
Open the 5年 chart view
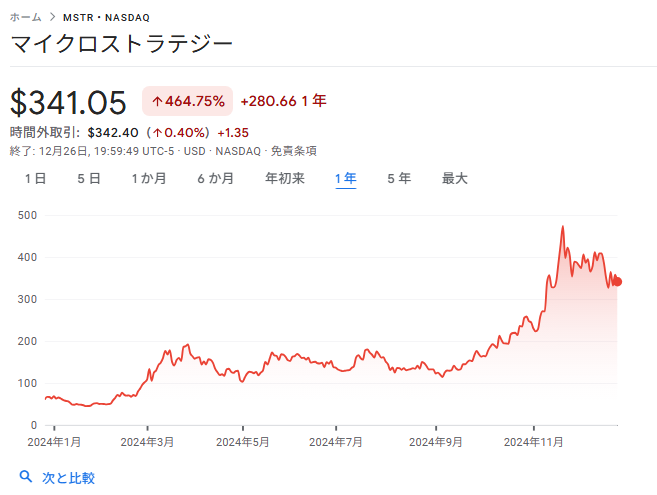pyautogui.click(x=399, y=178)
